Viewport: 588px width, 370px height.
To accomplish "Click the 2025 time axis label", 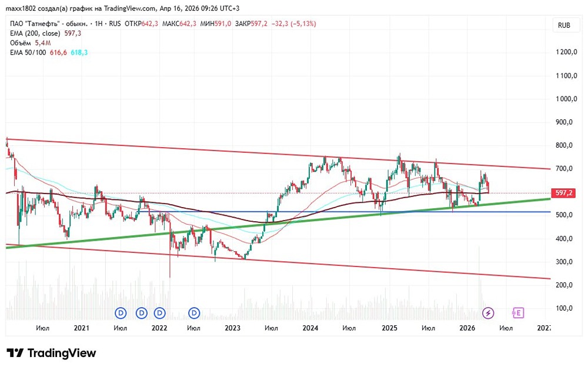I will [x=389, y=328].
